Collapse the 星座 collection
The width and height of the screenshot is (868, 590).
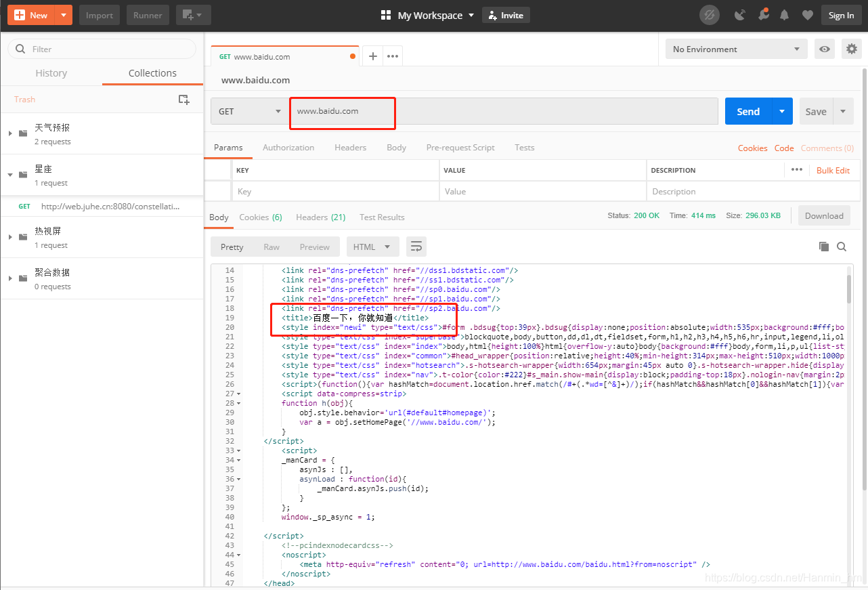coord(10,174)
